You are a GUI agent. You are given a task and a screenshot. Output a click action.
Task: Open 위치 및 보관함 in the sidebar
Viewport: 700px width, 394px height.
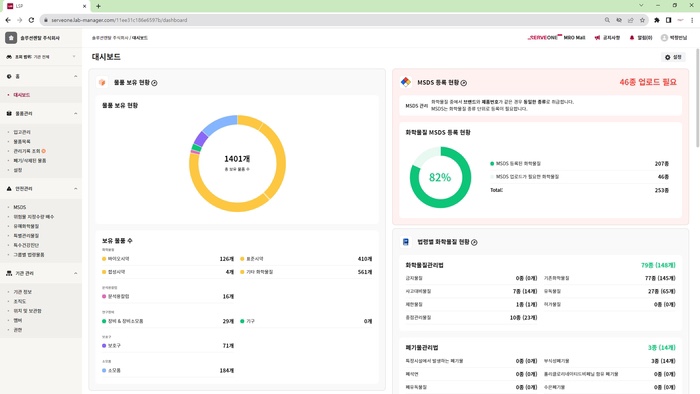(27, 311)
